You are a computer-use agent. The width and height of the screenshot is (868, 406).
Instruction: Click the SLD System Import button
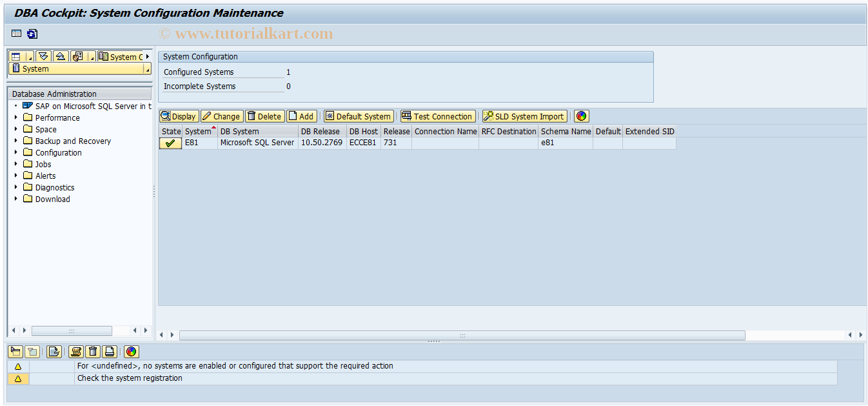[x=524, y=116]
